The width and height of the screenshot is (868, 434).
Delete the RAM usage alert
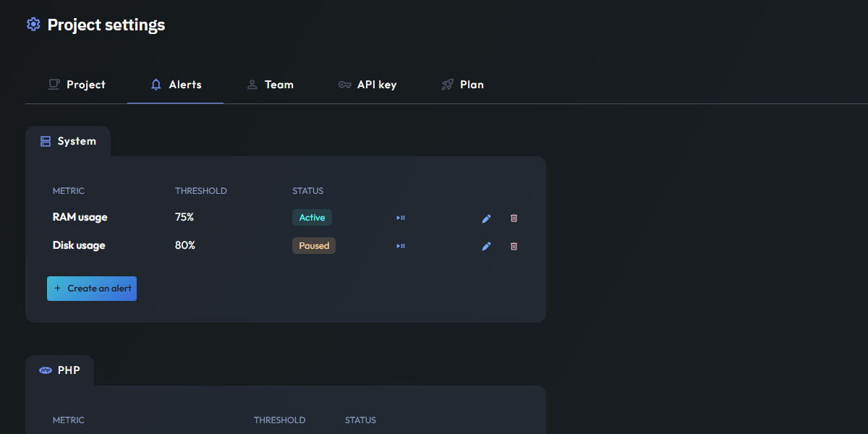(514, 218)
